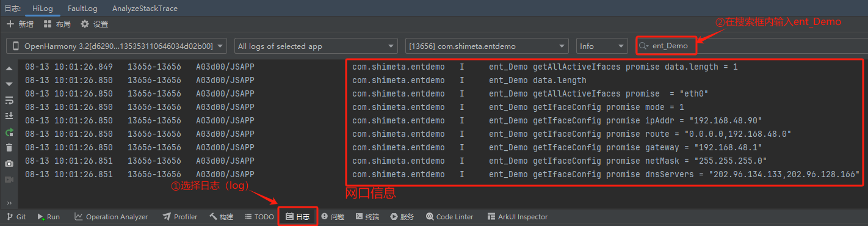This screenshot has width=868, height=226.
Task: Open the AnalyzeStackTrace tab
Action: coord(145,9)
